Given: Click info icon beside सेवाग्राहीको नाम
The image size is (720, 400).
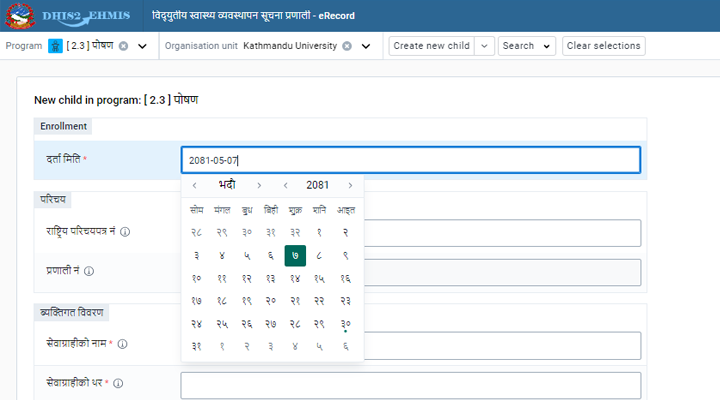Looking at the screenshot, I should pyautogui.click(x=123, y=344).
